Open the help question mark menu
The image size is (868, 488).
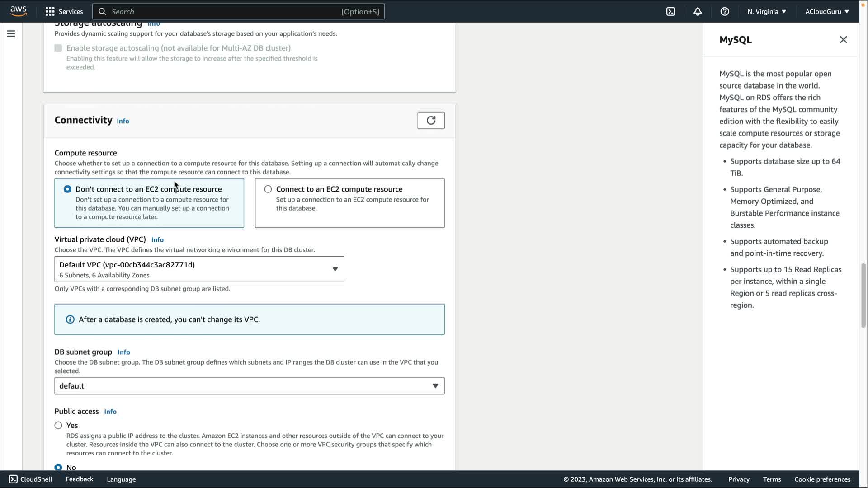pos(725,12)
